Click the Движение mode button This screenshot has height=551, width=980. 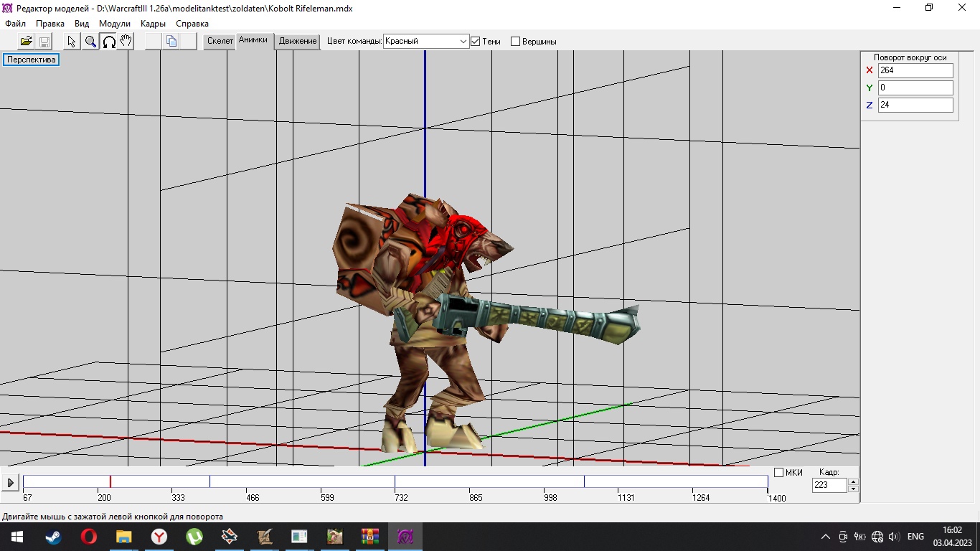(x=298, y=41)
